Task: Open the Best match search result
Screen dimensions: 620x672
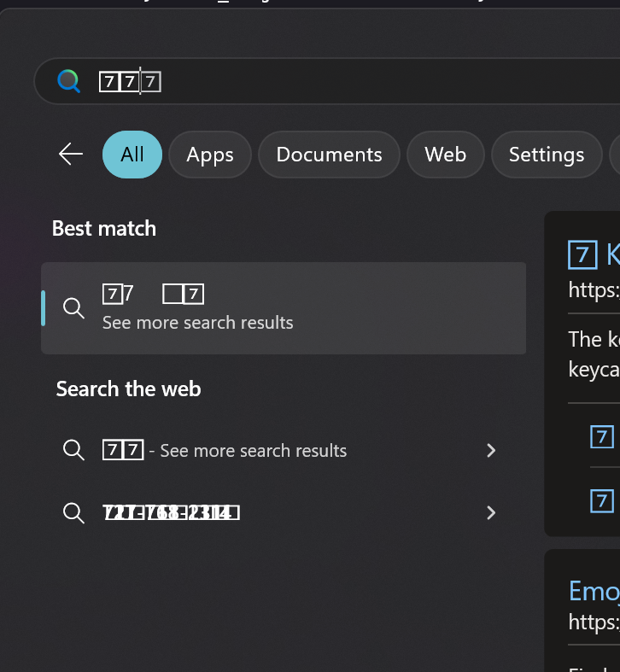Action: (x=283, y=308)
